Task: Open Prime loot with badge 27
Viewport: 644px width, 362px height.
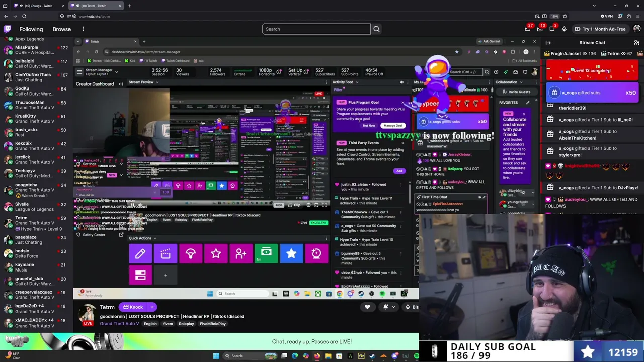Action: 528,29
